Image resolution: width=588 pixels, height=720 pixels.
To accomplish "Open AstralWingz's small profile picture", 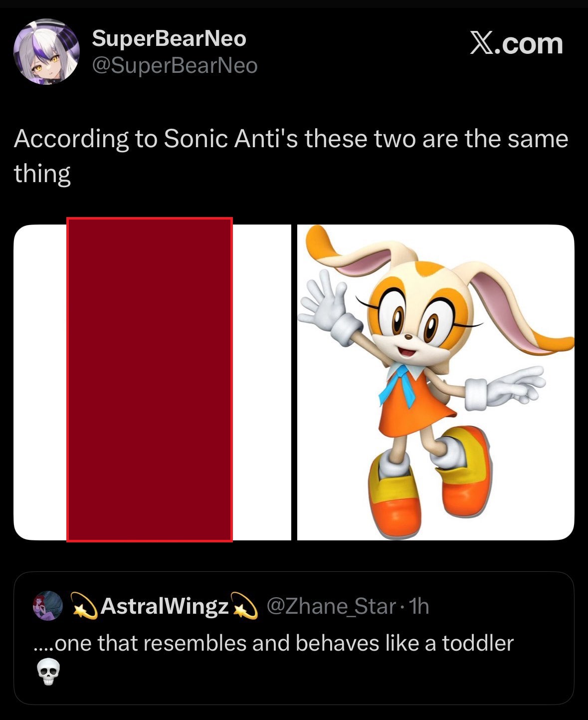I will [47, 606].
